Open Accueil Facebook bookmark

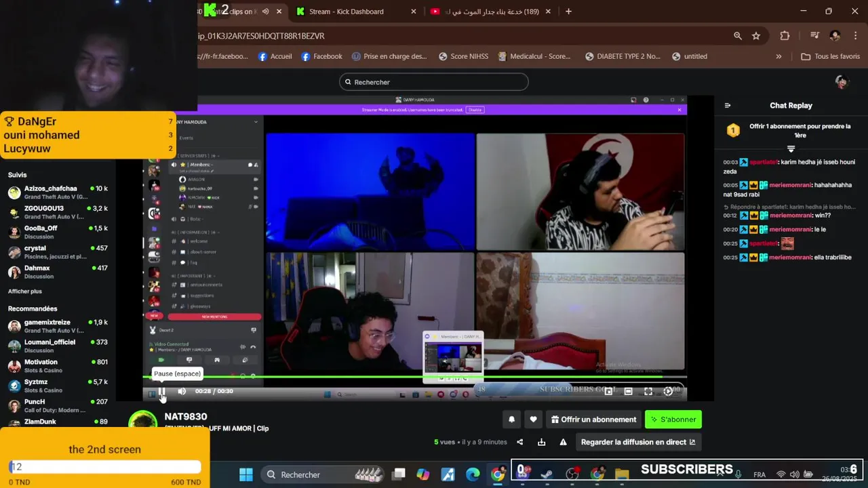275,57
